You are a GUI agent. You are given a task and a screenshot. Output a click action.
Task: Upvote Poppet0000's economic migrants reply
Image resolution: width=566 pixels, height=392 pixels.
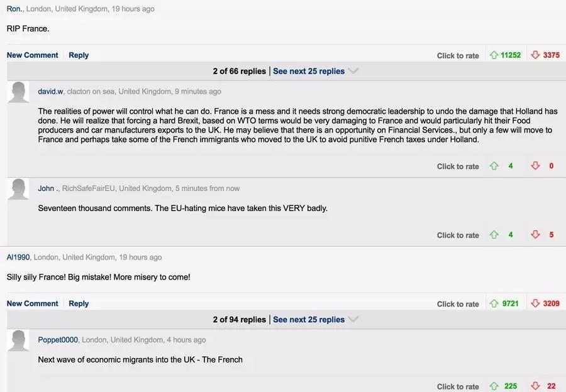click(x=494, y=386)
